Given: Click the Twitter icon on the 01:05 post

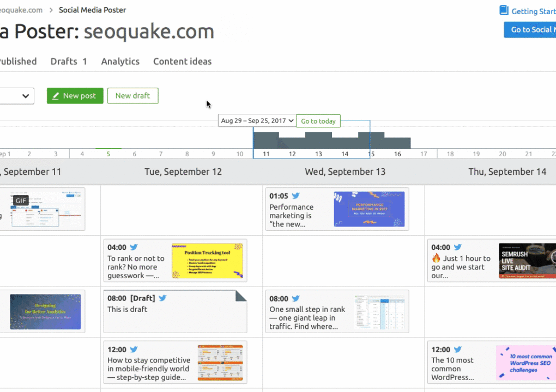Looking at the screenshot, I should (x=295, y=196).
